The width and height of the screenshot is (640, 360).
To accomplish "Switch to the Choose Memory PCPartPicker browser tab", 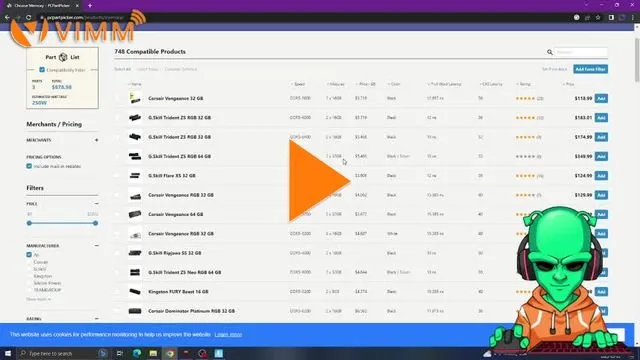I will point(41,6).
